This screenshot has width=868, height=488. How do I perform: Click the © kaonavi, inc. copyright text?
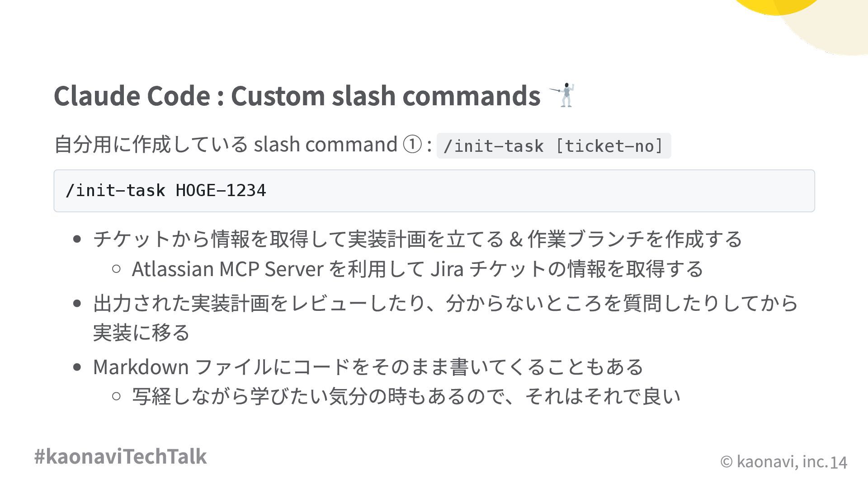click(x=774, y=461)
